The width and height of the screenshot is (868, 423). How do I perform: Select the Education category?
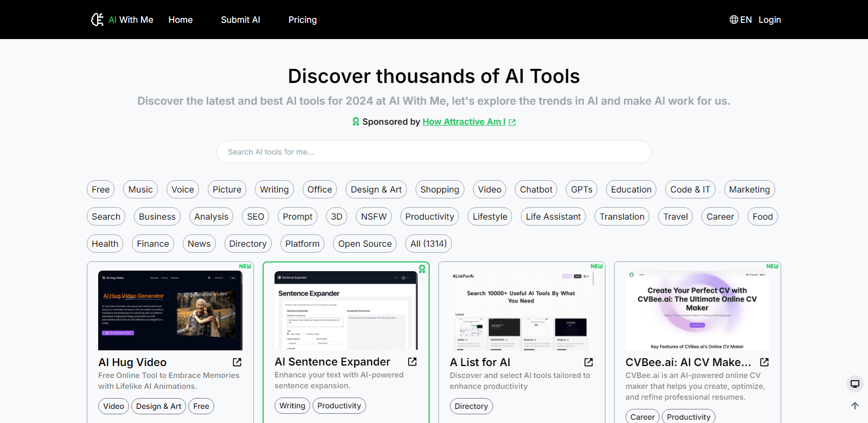point(631,189)
